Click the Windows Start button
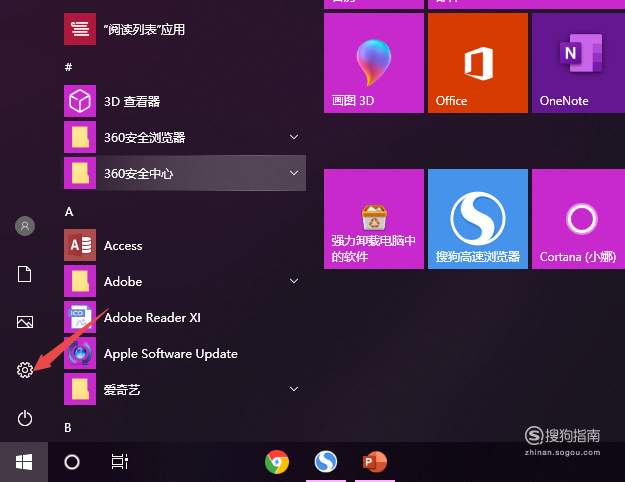 (24, 462)
